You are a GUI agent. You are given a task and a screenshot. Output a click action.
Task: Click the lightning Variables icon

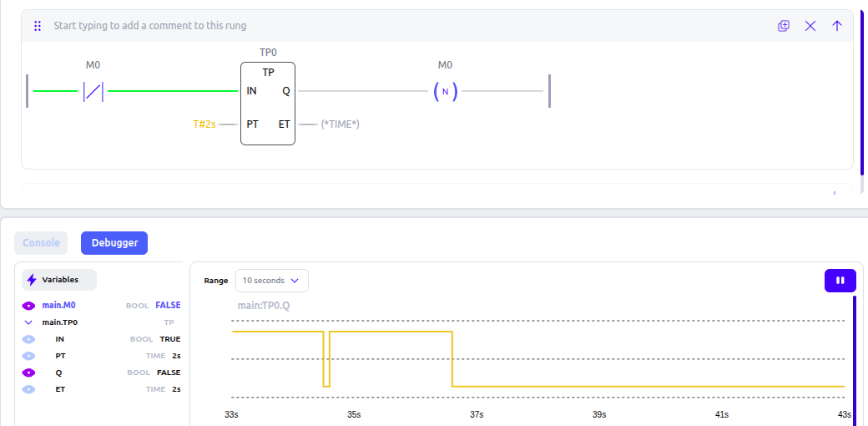point(32,280)
